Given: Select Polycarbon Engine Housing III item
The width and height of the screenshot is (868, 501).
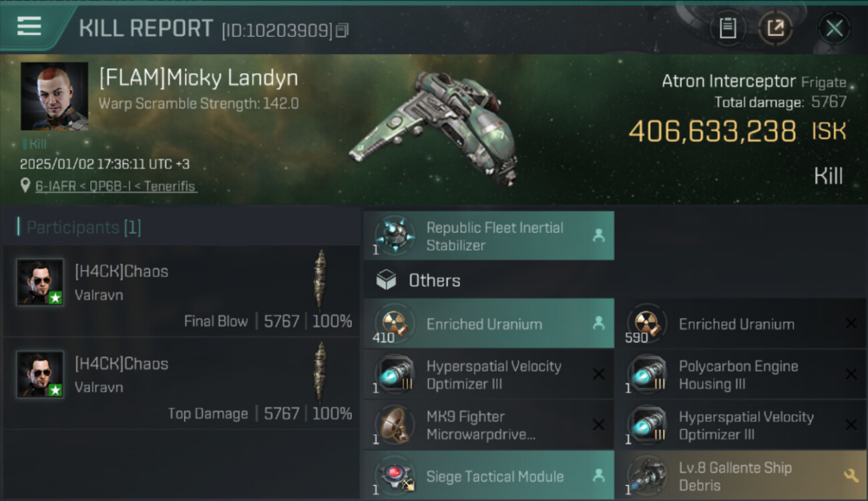Looking at the screenshot, I should tap(741, 375).
